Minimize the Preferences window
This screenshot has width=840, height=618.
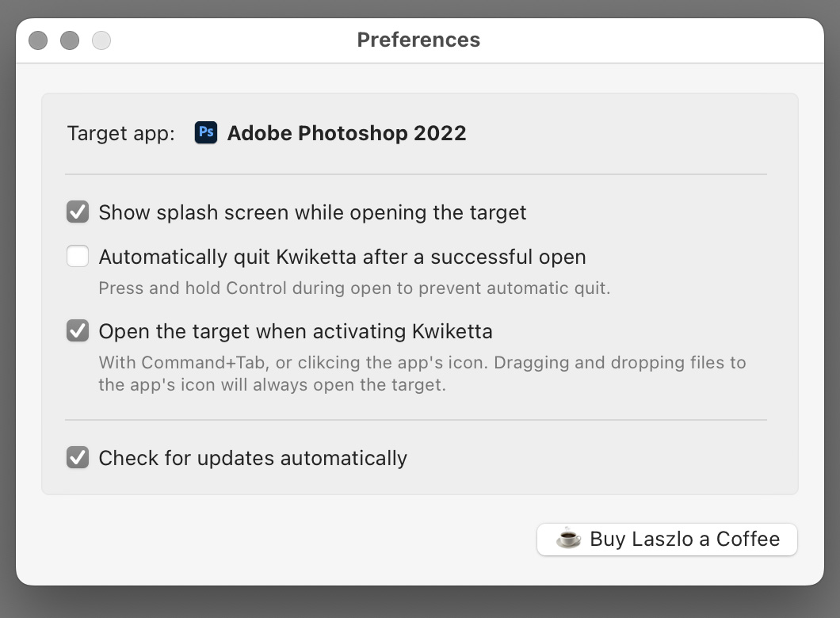click(70, 40)
